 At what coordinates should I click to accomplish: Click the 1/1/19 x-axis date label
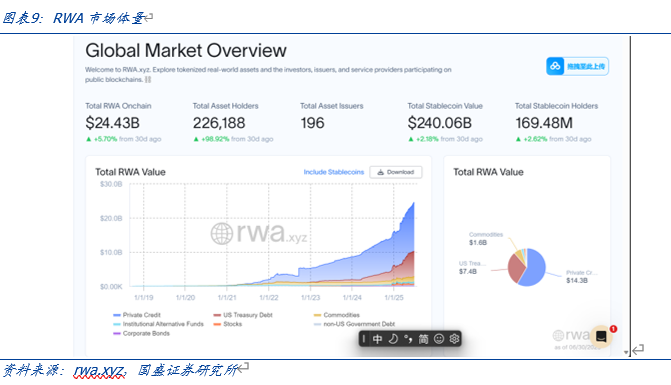pos(143,297)
